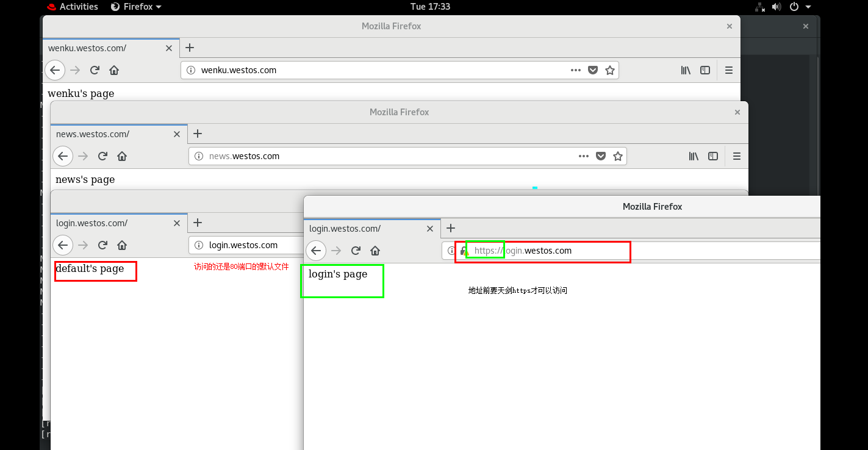Go home in the news.westos.com window
The width and height of the screenshot is (868, 450).
point(121,156)
